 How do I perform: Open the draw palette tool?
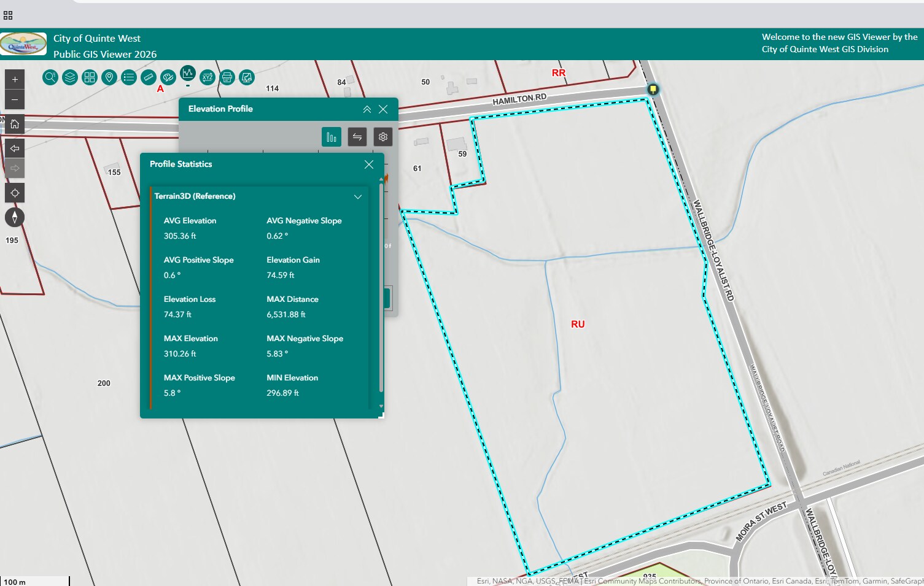point(168,77)
